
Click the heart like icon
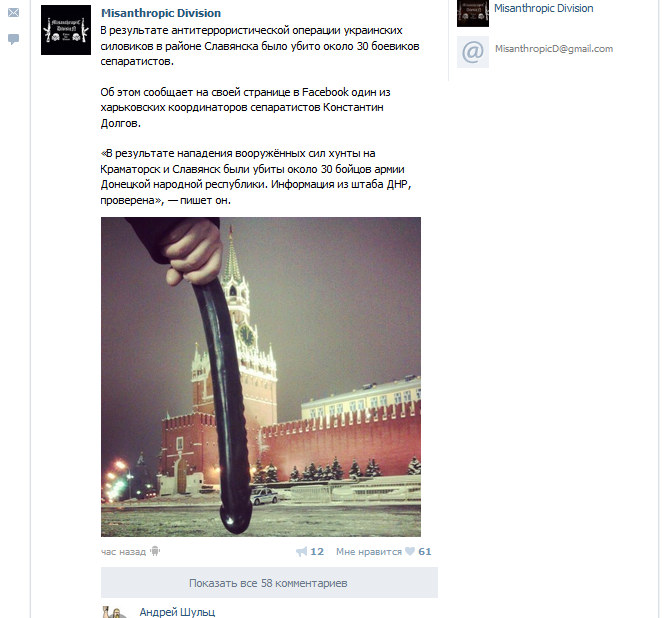[x=410, y=551]
